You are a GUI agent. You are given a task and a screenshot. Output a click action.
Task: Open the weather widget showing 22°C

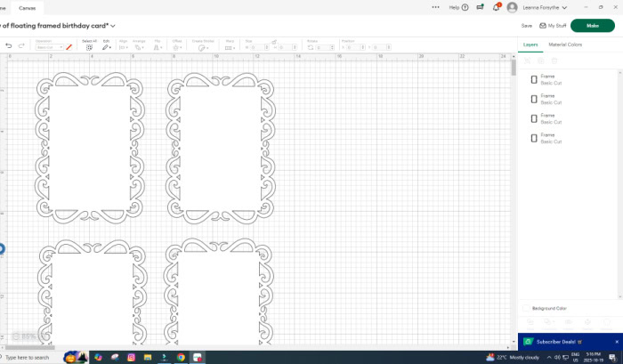point(513,357)
